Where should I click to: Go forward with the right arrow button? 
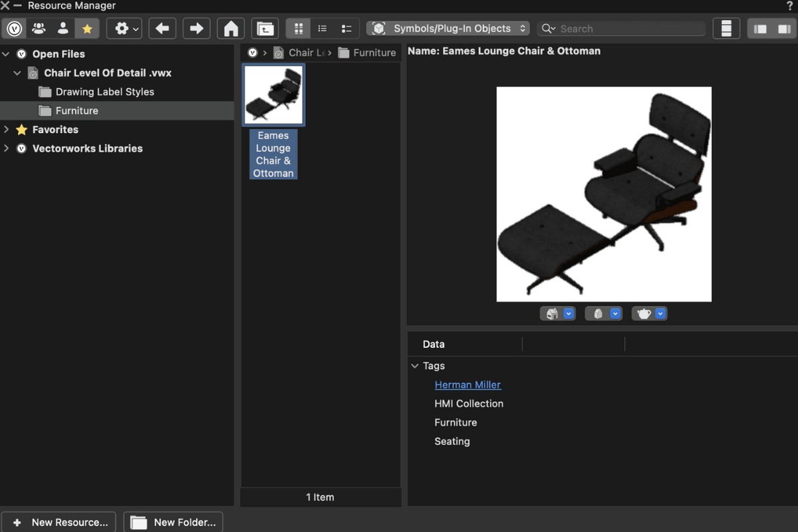pos(196,29)
